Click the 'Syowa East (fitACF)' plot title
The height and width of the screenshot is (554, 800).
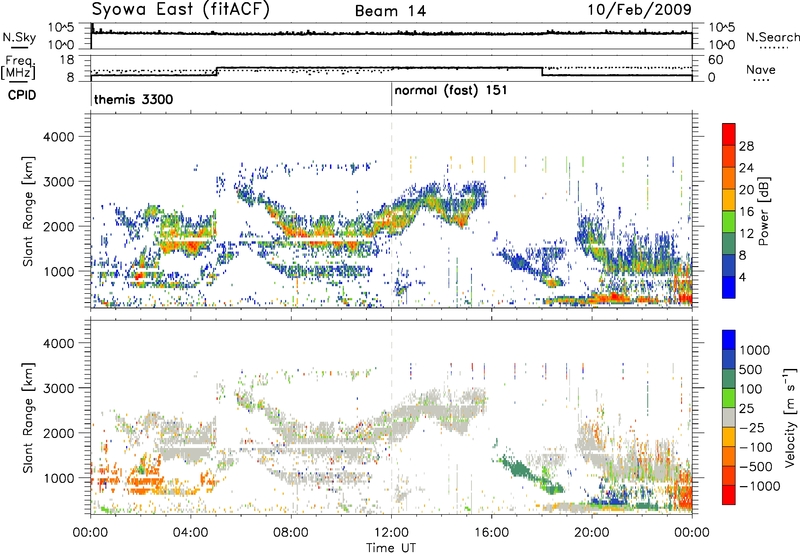pos(180,10)
